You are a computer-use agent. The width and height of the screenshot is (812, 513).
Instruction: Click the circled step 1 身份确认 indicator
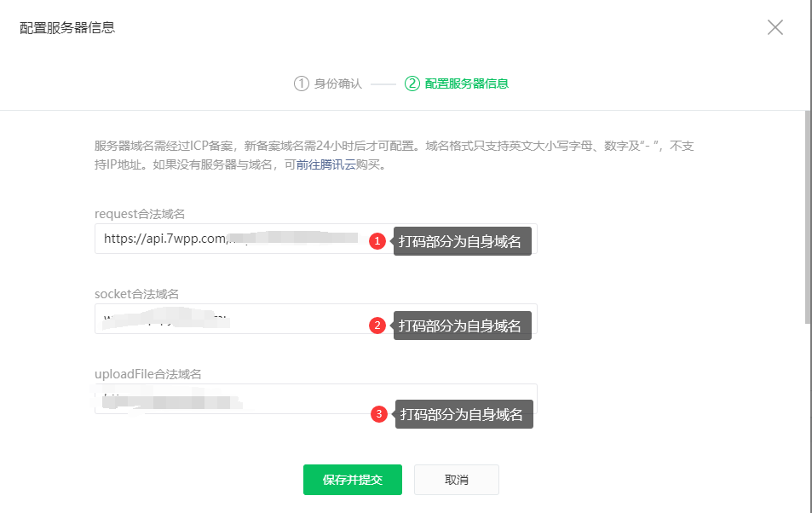tap(302, 83)
